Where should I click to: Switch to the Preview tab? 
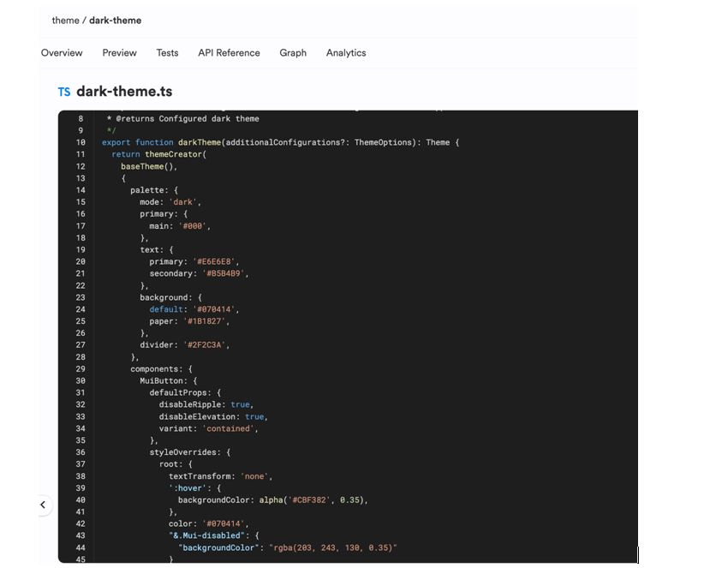point(119,53)
